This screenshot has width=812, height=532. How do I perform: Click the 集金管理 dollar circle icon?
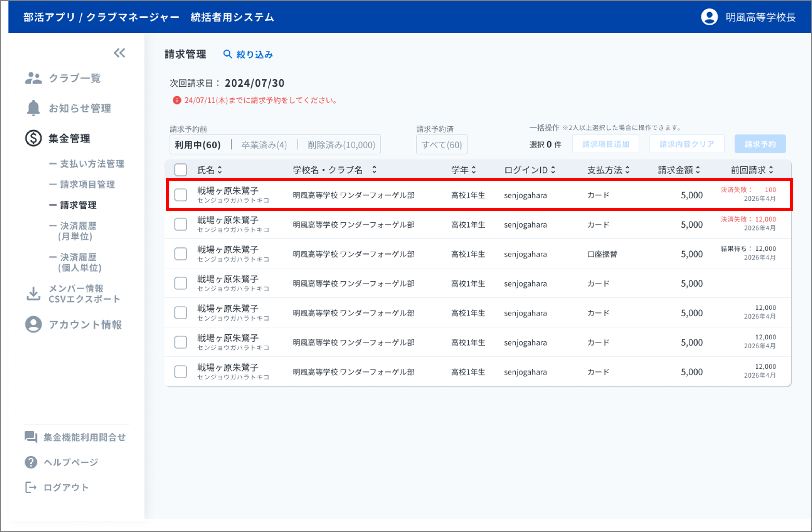33,138
